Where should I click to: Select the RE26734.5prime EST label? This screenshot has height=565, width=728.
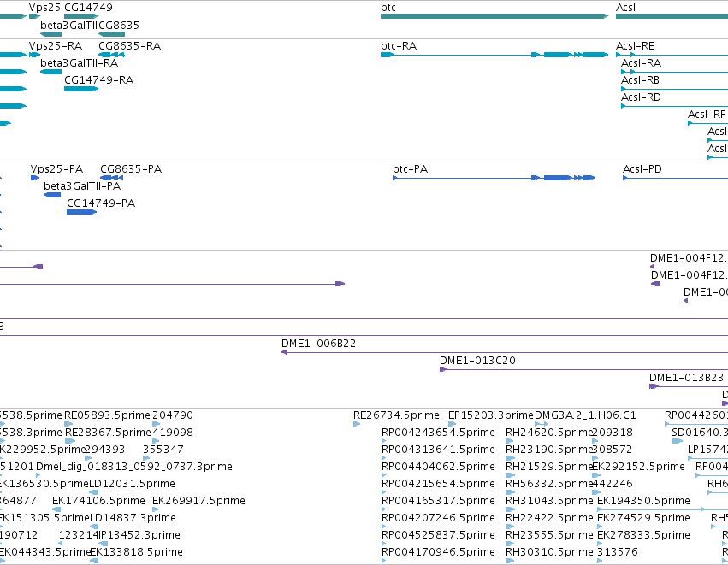396,415
